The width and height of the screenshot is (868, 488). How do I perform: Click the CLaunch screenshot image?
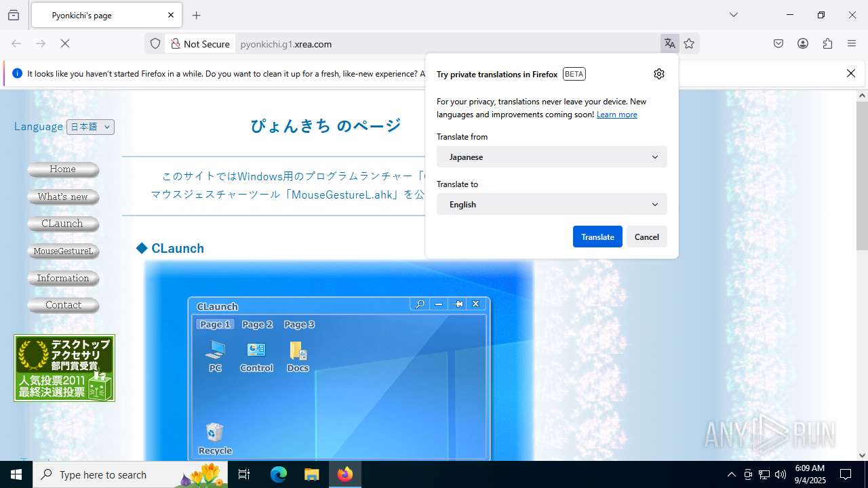click(339, 361)
